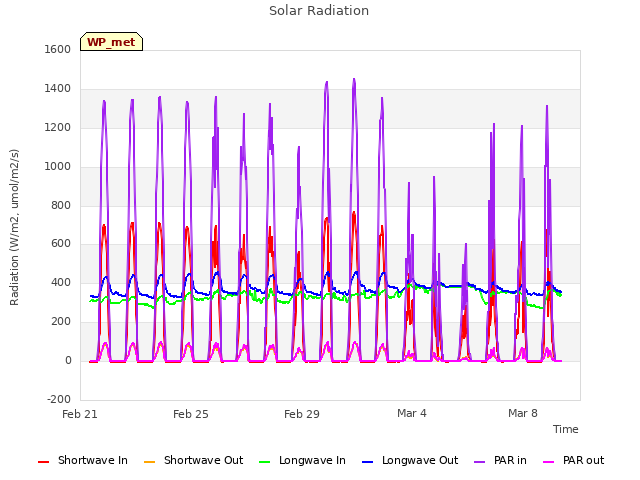
Task: Click the Feb 25 x-axis tick label
Action: tap(191, 414)
